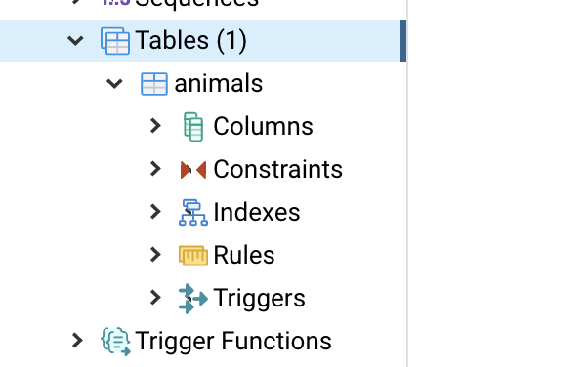
Task: Click the blue Indexes hierarchy icon
Action: pos(193,213)
